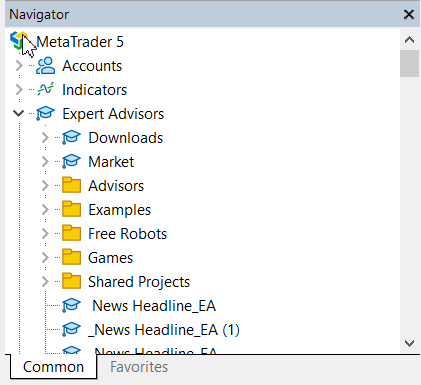Image resolution: width=421 pixels, height=385 pixels.
Task: Select the _News Headline_EA (1) expert advisor
Action: tap(164, 330)
